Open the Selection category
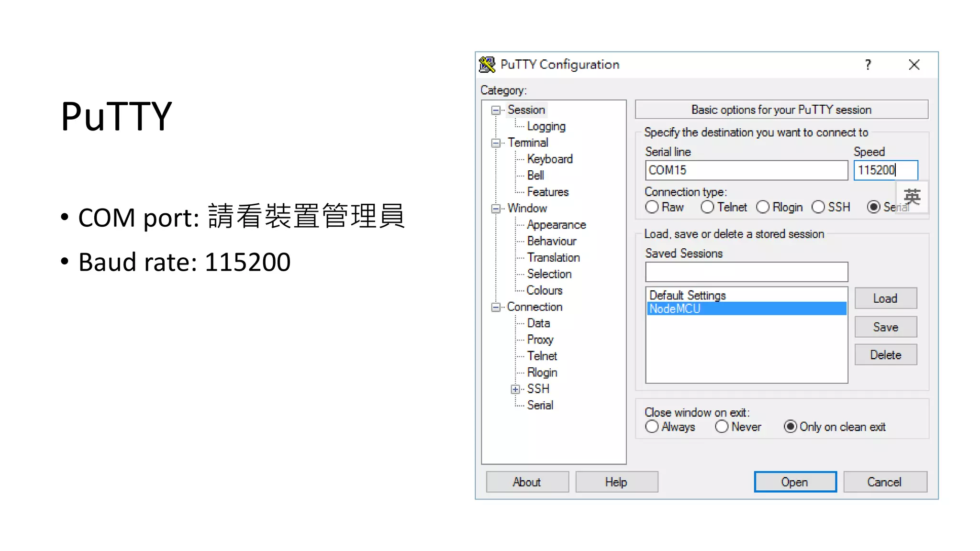Viewport: 980px width, 551px height. (x=549, y=274)
